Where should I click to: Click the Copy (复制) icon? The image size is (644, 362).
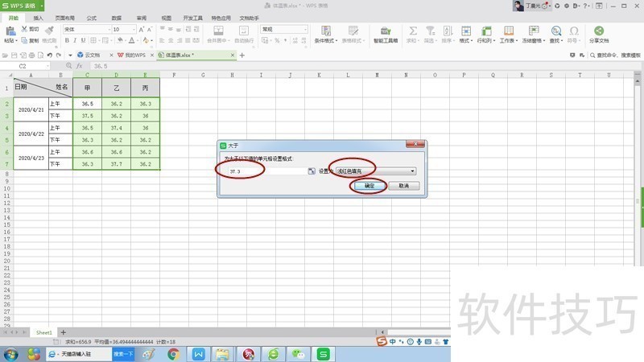(25, 40)
